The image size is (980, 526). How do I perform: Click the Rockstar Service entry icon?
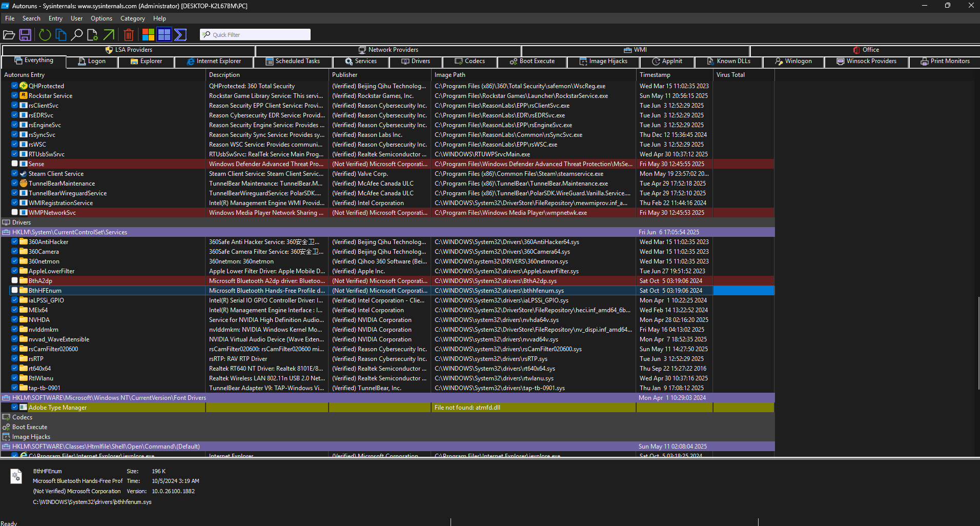click(23, 95)
